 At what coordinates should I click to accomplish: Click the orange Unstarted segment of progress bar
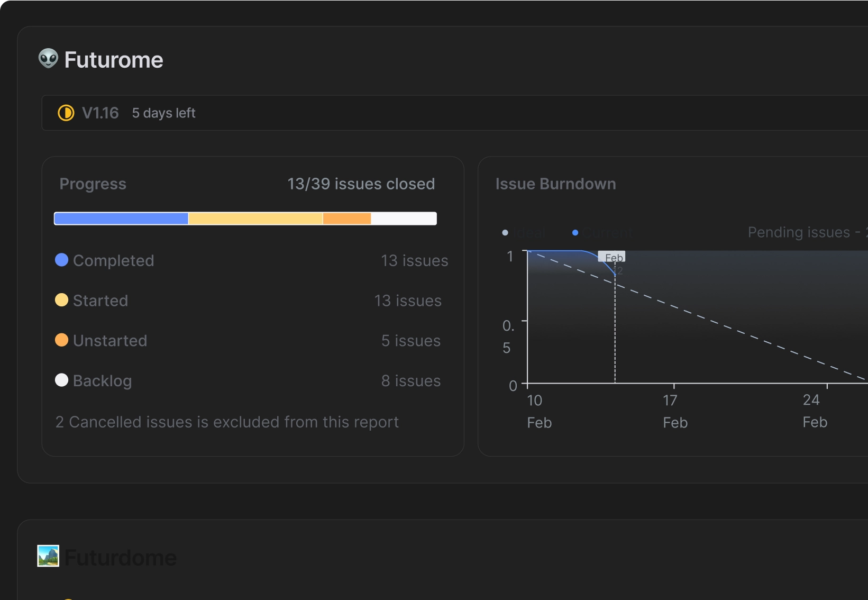[x=347, y=219]
